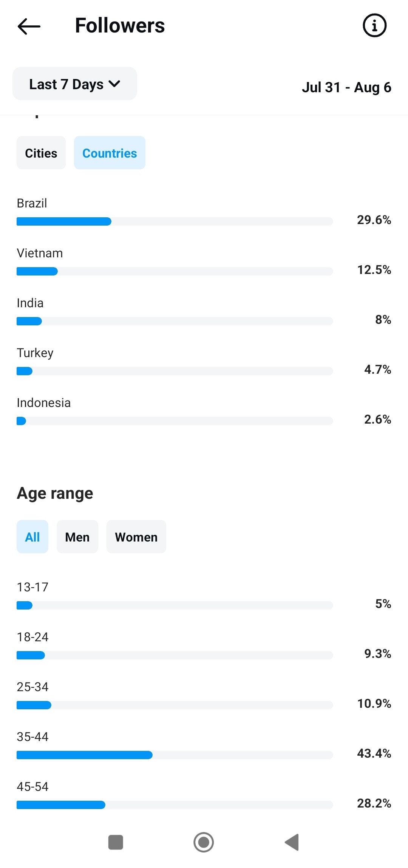Screen dimensions: 408x868
Task: Tap the 45-54 age range bar
Action: coord(175,805)
